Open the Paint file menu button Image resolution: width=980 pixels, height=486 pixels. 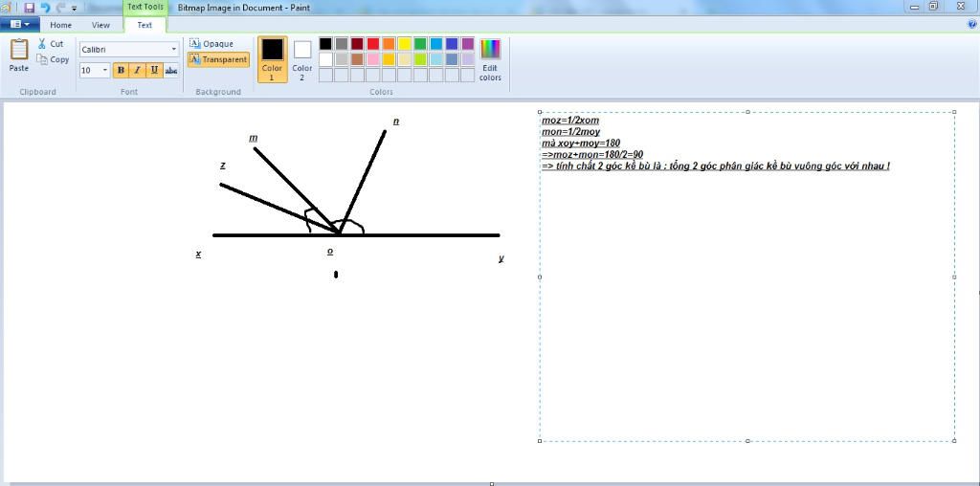click(20, 24)
